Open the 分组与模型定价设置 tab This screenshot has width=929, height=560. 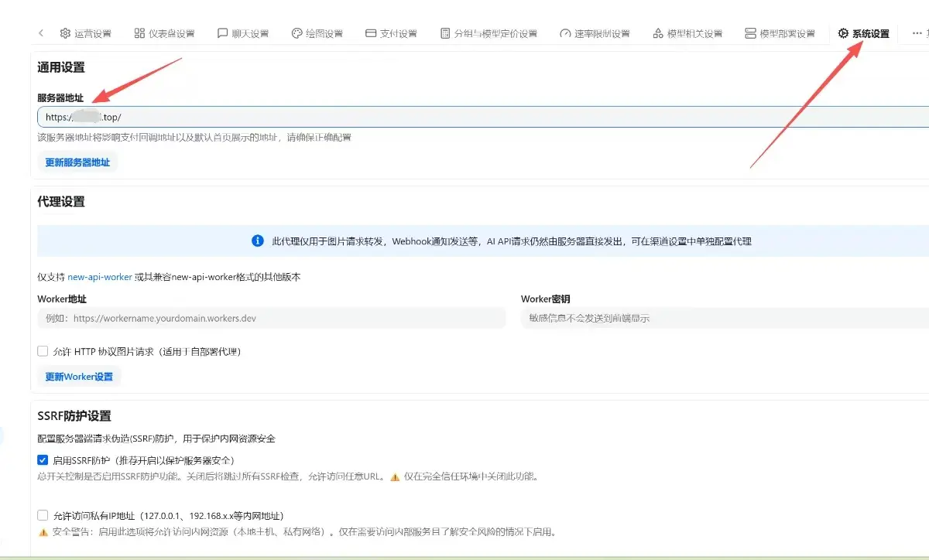[x=488, y=34]
